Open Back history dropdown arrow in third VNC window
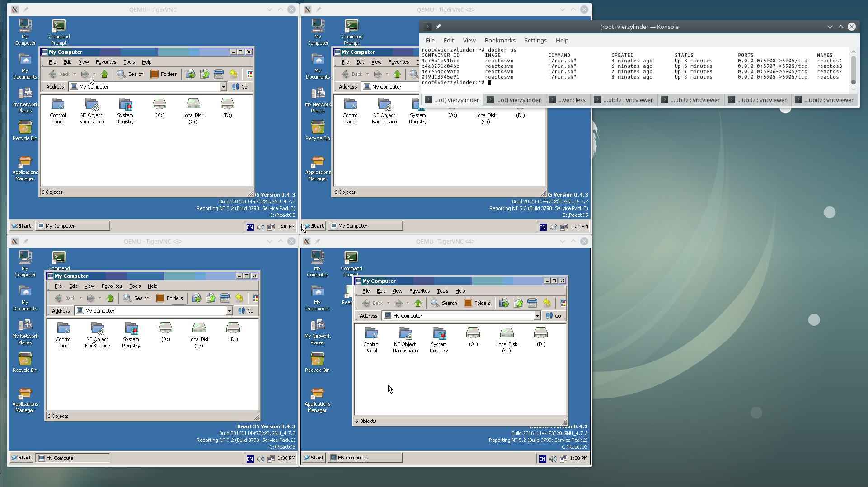Image resolution: width=868 pixels, height=487 pixels. click(80, 298)
